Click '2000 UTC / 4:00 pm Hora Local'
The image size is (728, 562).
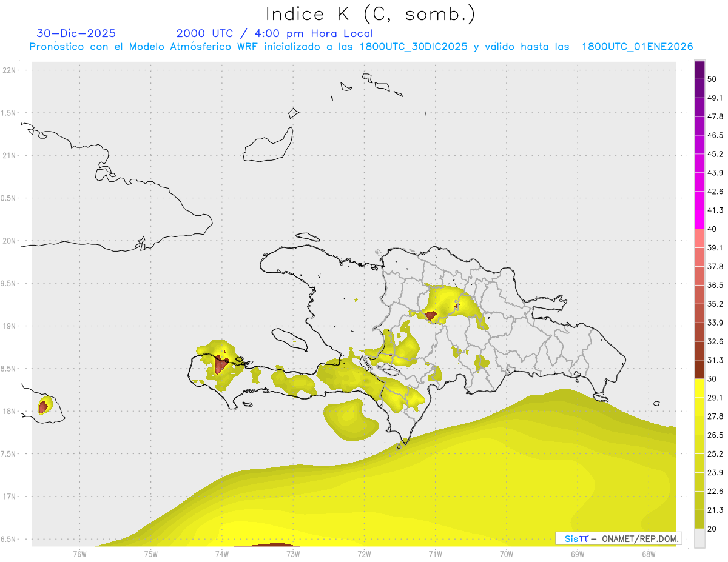click(x=275, y=33)
